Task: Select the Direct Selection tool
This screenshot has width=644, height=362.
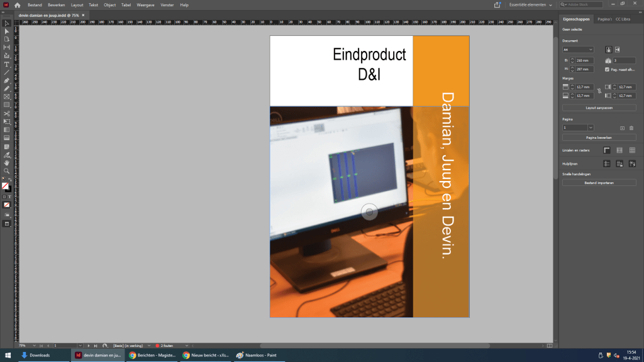Action: (7, 31)
